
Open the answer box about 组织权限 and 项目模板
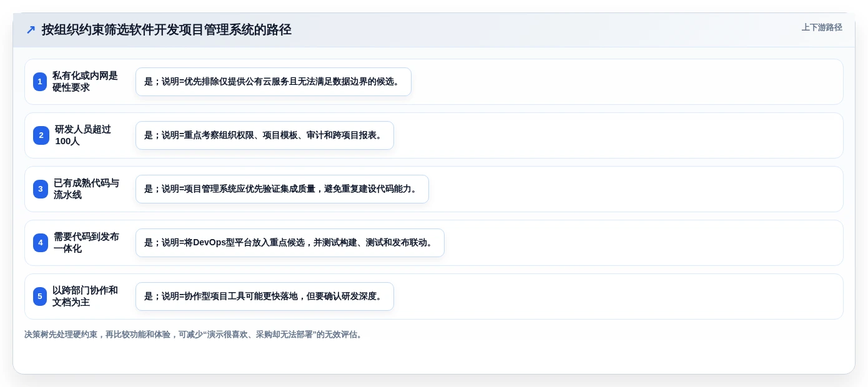265,135
